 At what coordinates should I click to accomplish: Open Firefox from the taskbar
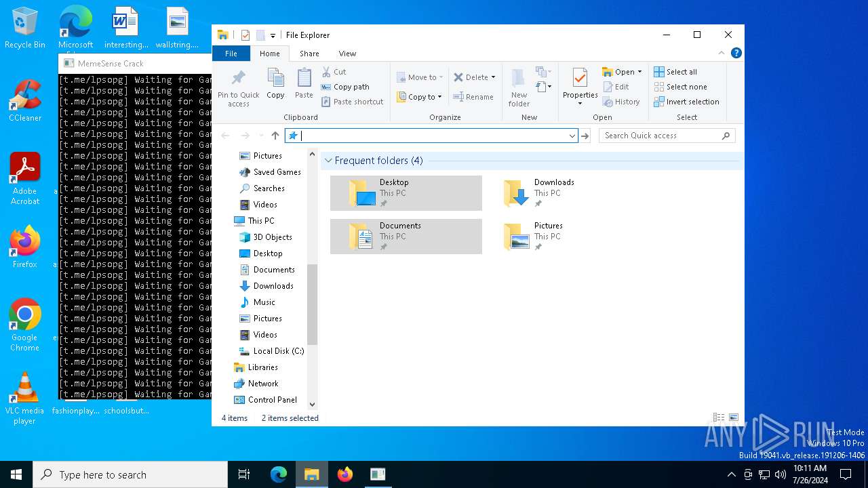point(345,474)
